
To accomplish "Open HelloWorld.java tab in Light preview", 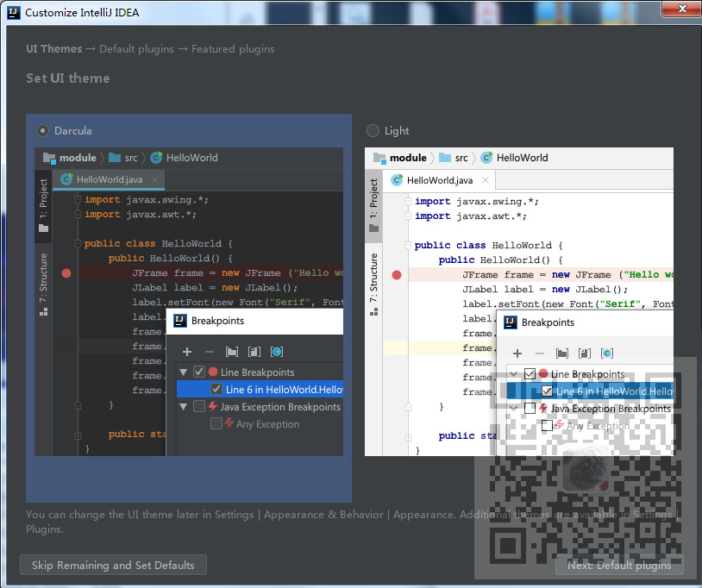I will pyautogui.click(x=439, y=180).
